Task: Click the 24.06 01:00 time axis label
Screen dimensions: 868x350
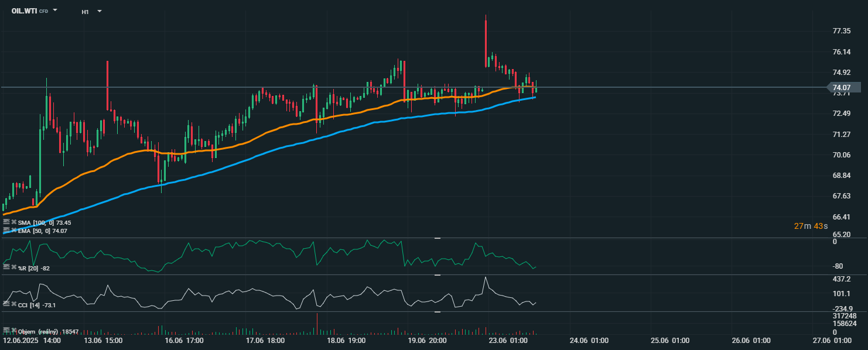Action: (x=587, y=340)
